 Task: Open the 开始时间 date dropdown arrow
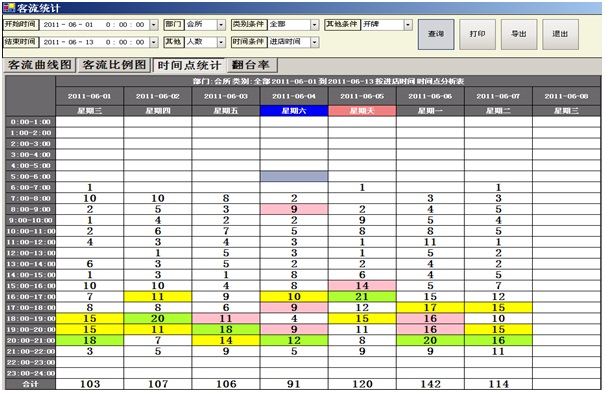coord(154,25)
